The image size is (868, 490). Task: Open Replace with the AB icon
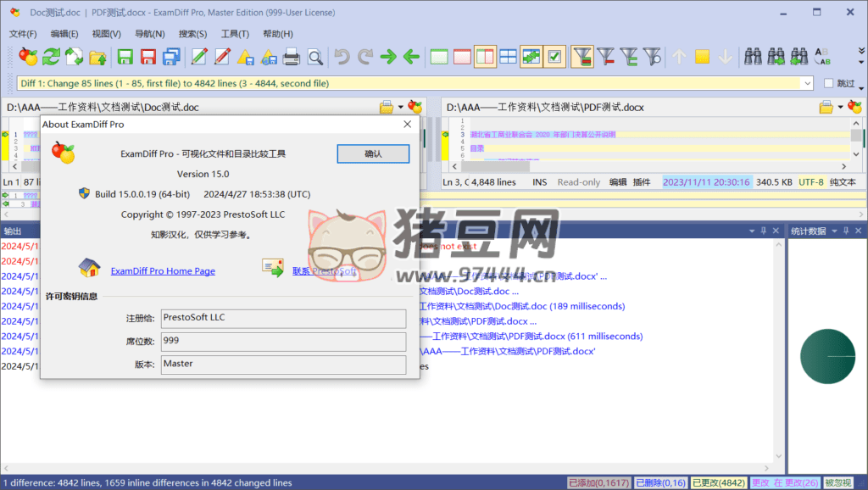pos(822,57)
